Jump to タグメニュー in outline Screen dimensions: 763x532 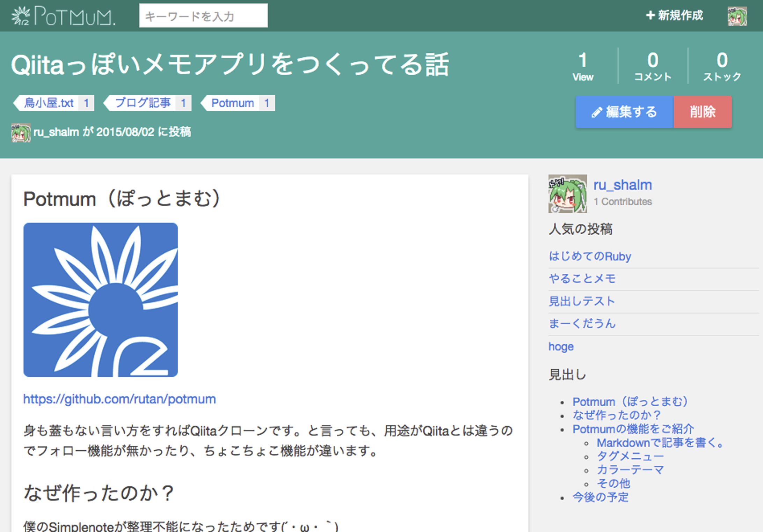coord(630,456)
